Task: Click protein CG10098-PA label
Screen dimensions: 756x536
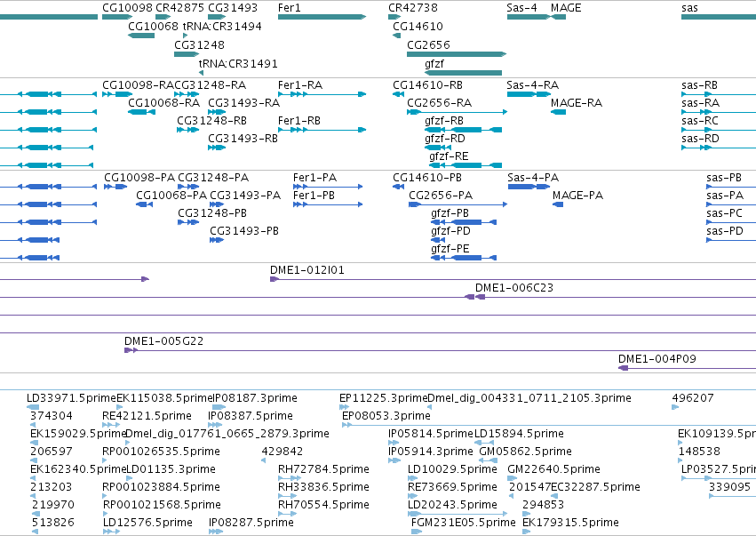Action: [x=139, y=178]
